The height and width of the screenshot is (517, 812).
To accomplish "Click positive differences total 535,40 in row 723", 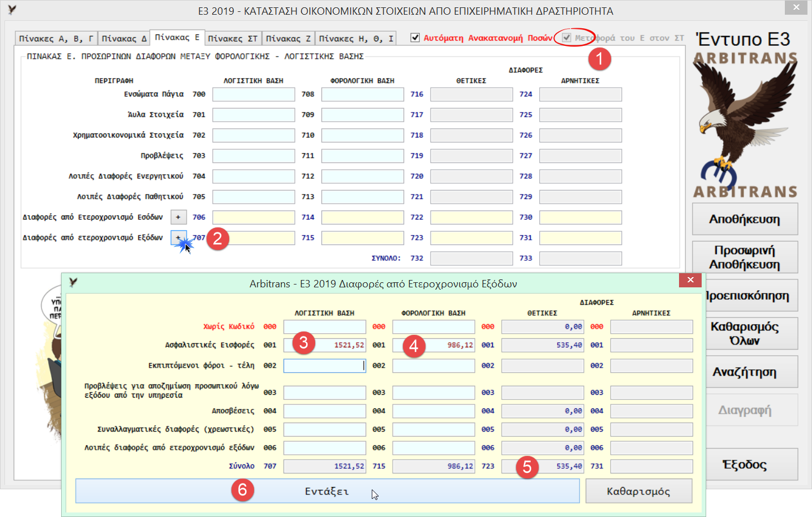I will pos(543,466).
